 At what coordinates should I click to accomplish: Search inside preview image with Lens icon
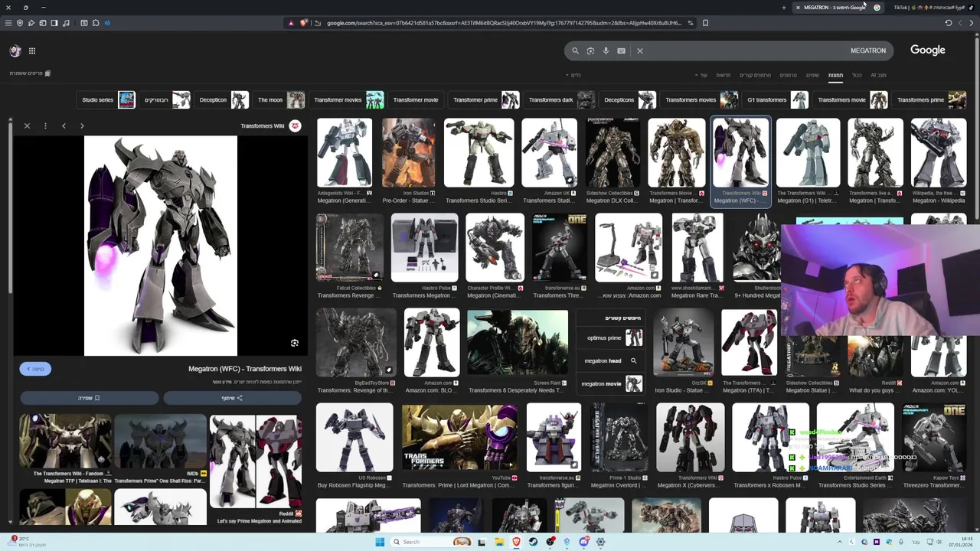tap(295, 343)
